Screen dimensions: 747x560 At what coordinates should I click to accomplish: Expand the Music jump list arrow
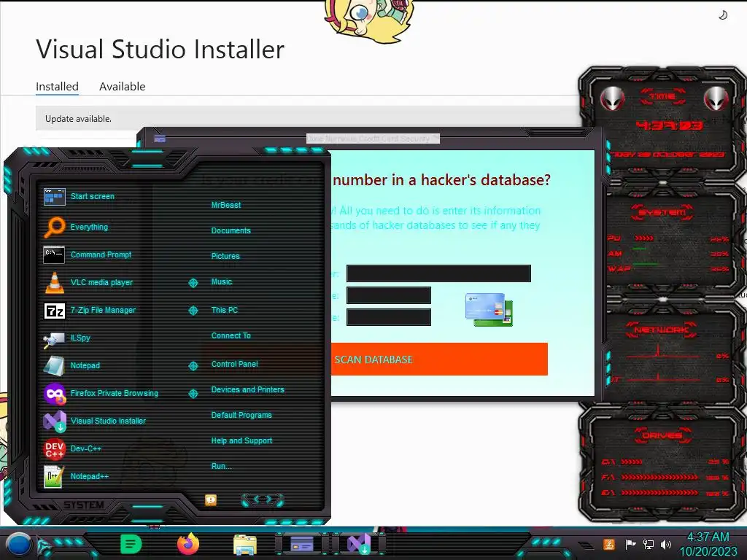[193, 283]
